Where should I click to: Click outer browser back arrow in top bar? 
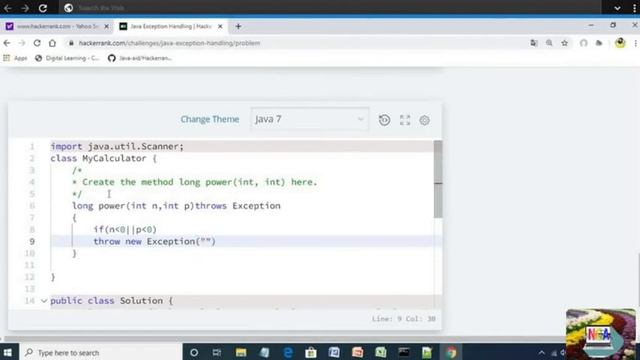coord(8,8)
